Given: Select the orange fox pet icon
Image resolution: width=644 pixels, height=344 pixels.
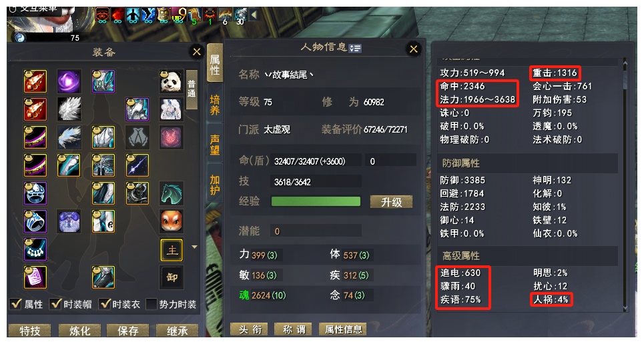Looking at the screenshot, I should pos(171,222).
